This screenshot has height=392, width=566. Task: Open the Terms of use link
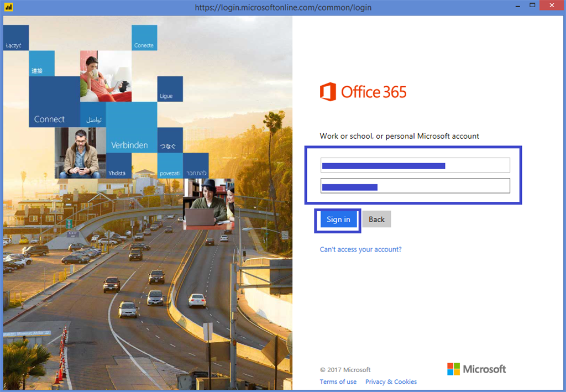(338, 382)
